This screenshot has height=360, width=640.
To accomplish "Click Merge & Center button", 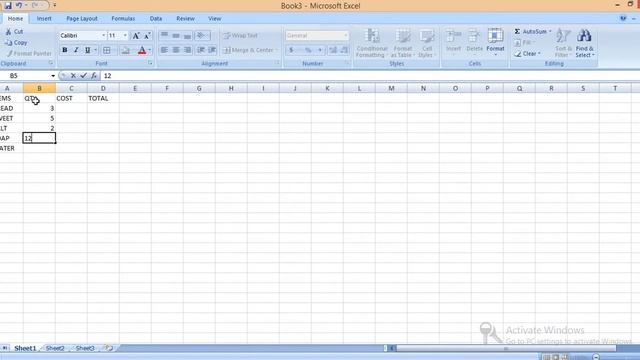I will pos(250,50).
